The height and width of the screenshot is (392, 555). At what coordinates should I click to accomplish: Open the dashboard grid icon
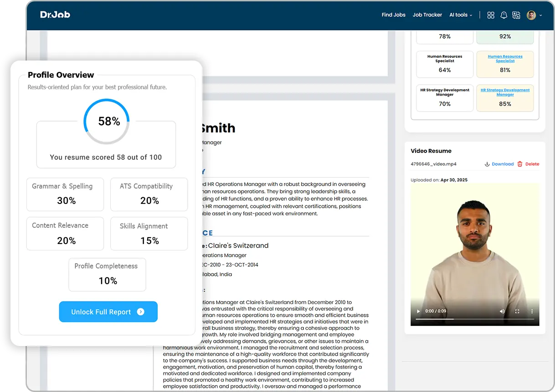pyautogui.click(x=491, y=15)
